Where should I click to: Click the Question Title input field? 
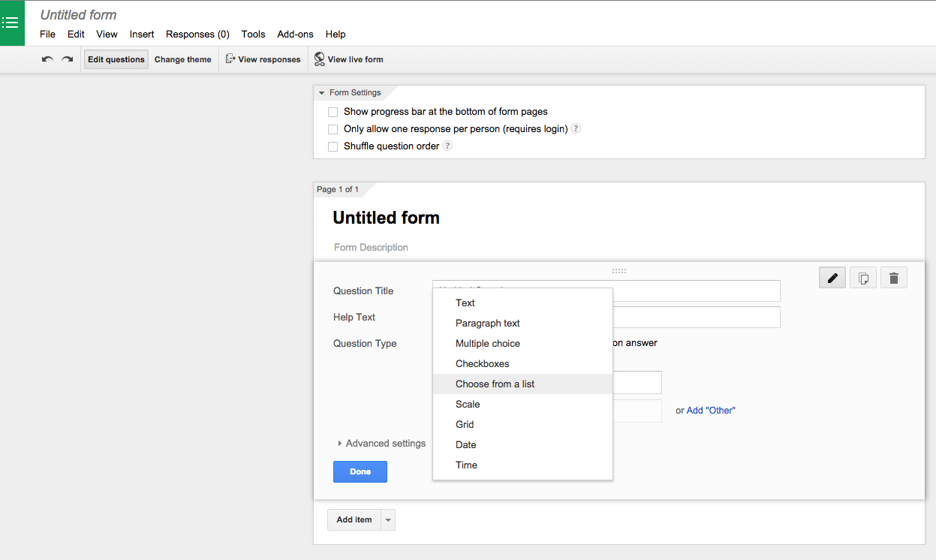click(x=606, y=291)
